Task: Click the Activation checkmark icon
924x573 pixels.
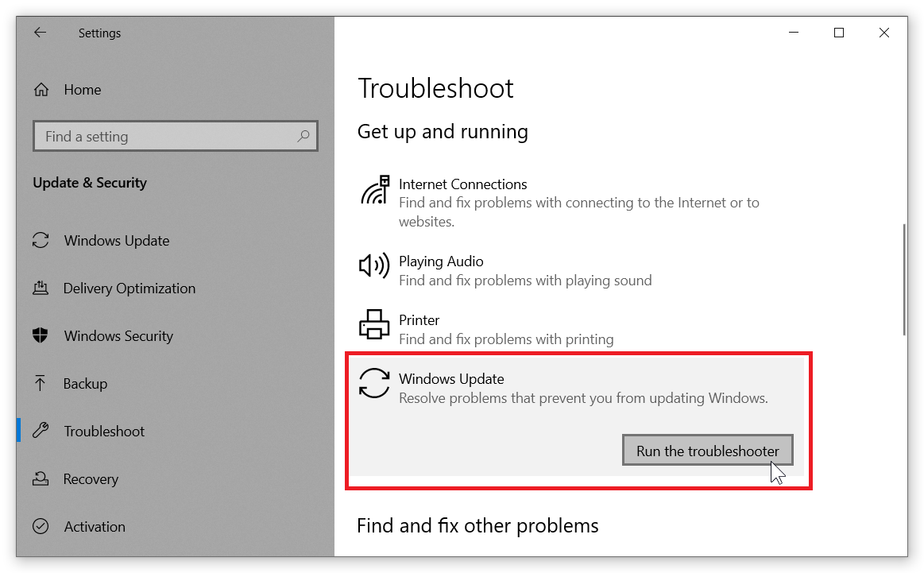Action: (41, 526)
